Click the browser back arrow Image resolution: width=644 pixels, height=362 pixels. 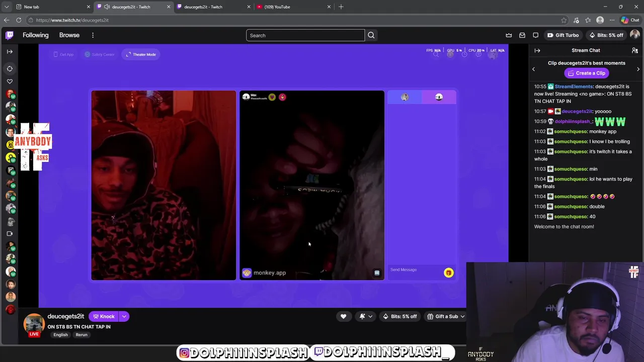[7, 20]
